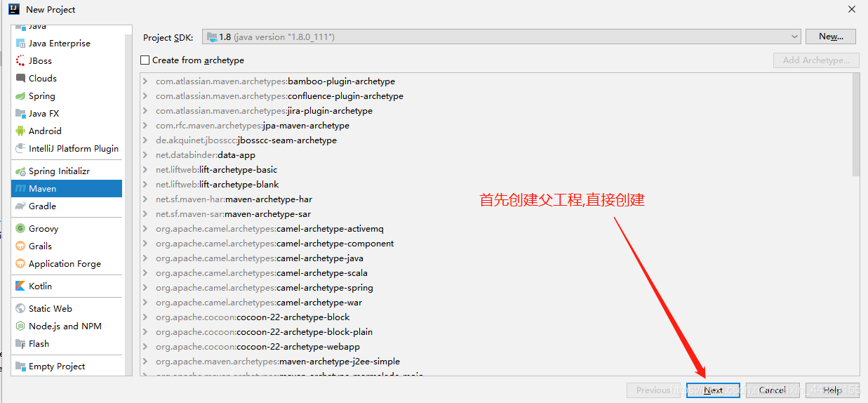
Task: Click the archetype list vertical scrollbar
Action: point(855,125)
